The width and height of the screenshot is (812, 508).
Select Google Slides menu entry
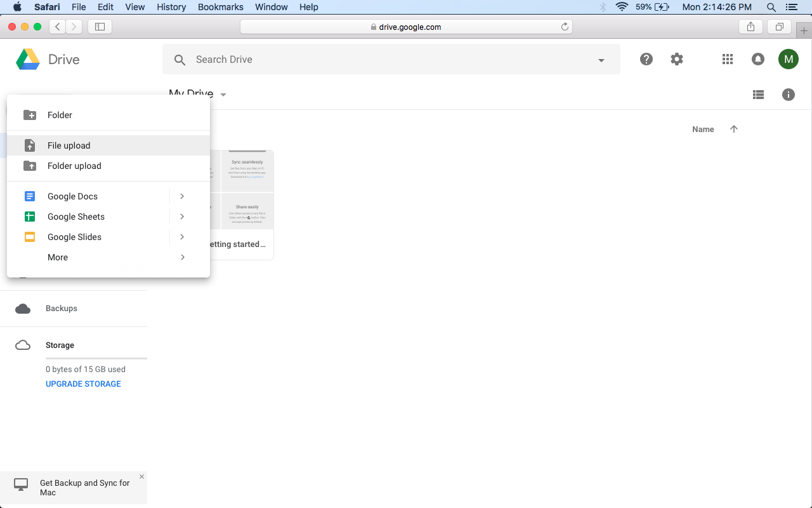tap(89, 237)
